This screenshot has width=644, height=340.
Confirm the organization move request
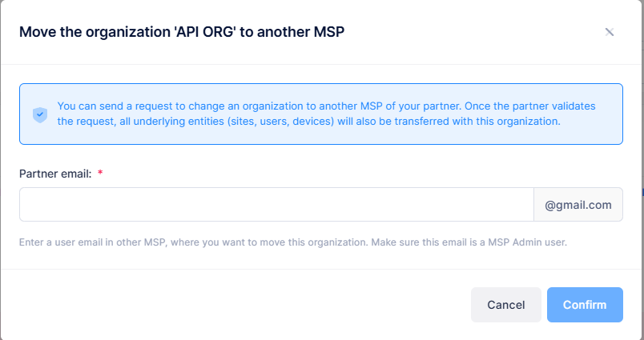coord(585,305)
